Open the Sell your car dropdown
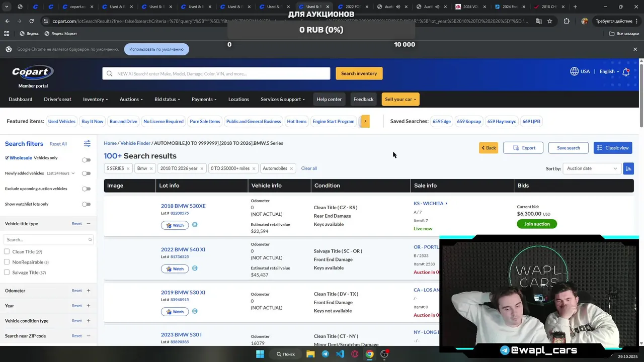The image size is (644, 362). click(400, 99)
